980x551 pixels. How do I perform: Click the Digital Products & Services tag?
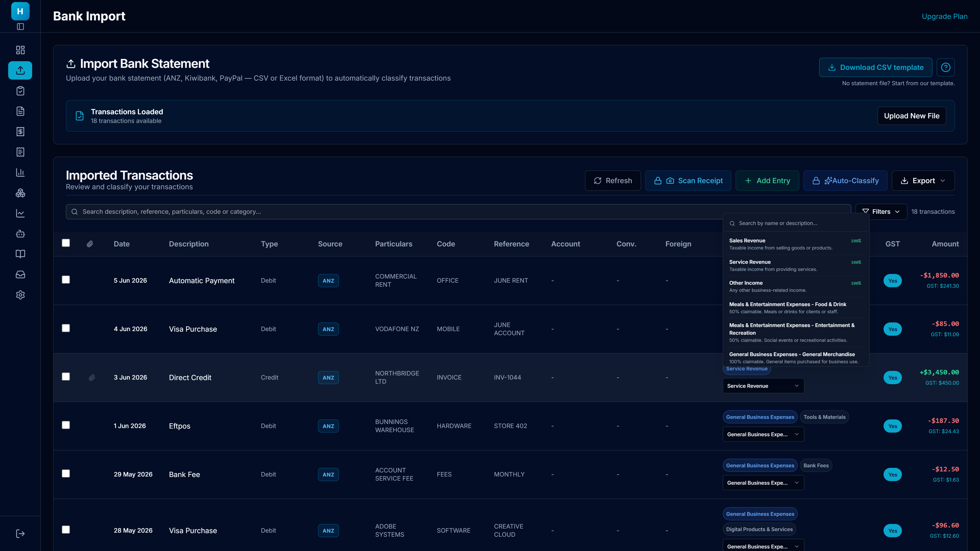[759, 529]
